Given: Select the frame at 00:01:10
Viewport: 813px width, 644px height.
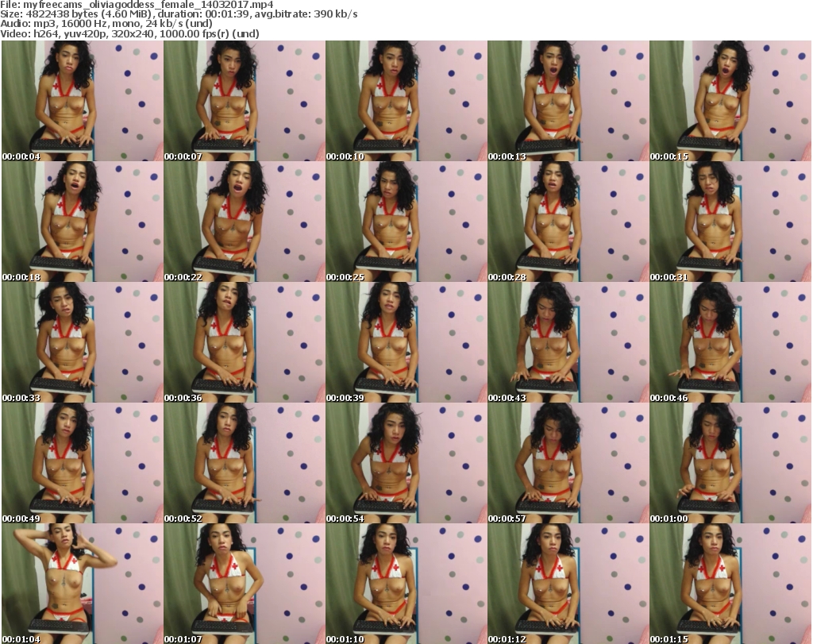Looking at the screenshot, I should point(406,584).
